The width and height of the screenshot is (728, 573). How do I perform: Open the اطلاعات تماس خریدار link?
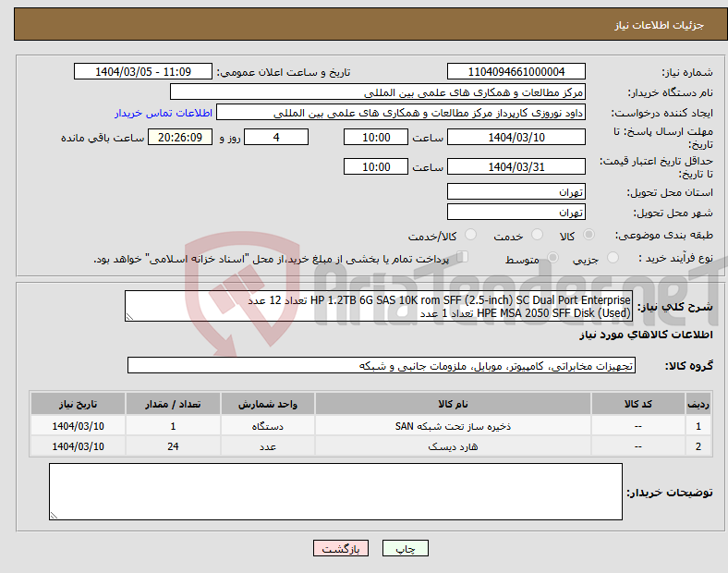point(164,113)
